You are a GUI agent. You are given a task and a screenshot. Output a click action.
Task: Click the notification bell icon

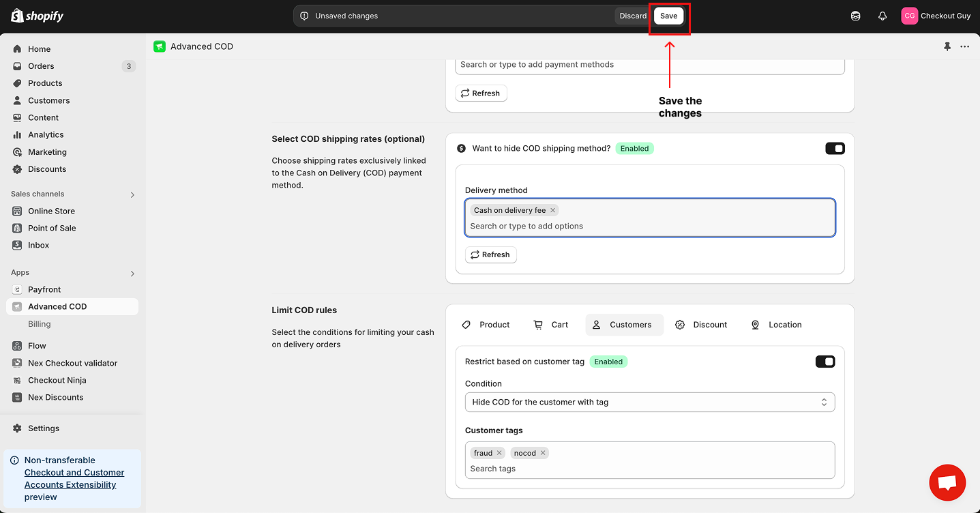(x=882, y=16)
